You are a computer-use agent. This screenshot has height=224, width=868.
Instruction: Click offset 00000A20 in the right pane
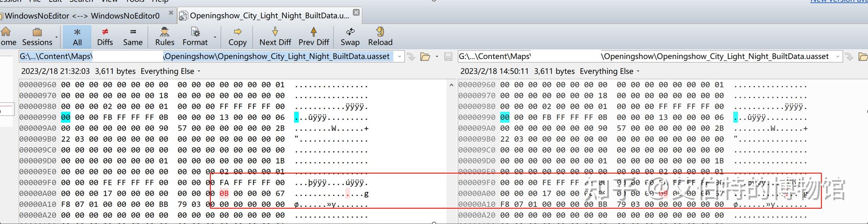(477, 215)
